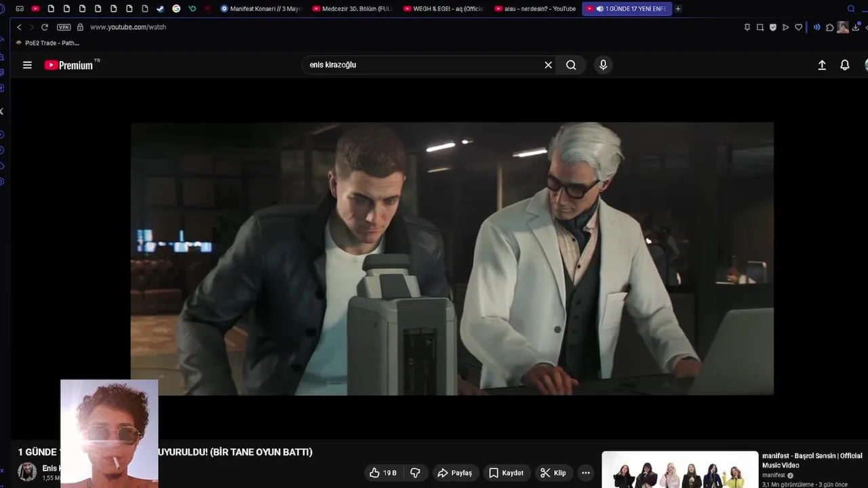Open the manifest - Başrol Sensin title link
Image resolution: width=868 pixels, height=488 pixels.
[x=812, y=460]
